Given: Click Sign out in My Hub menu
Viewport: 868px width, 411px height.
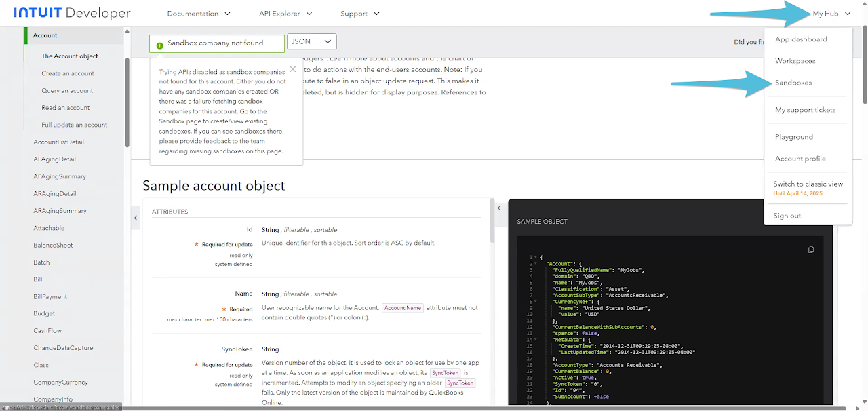Looking at the screenshot, I should [787, 216].
